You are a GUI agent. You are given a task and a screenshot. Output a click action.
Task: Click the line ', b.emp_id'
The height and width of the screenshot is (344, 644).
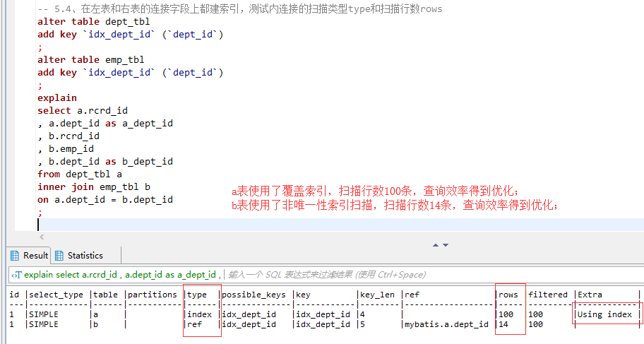click(66, 149)
